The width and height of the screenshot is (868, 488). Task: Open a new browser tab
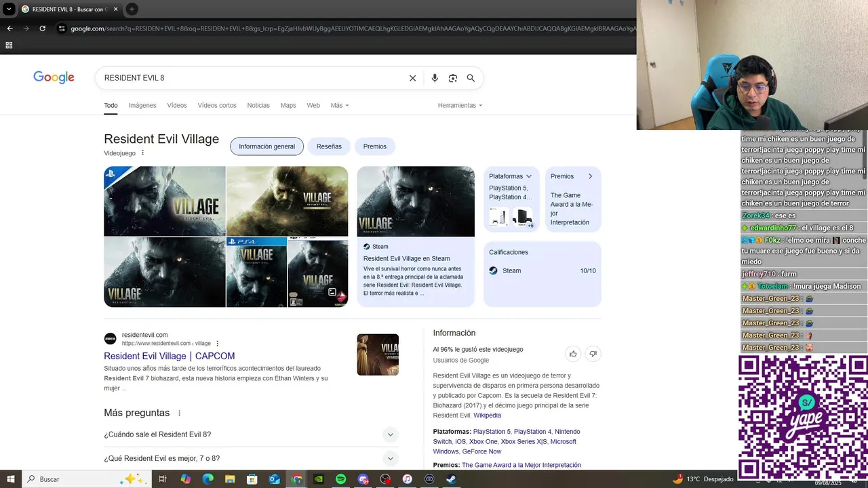[x=132, y=9]
